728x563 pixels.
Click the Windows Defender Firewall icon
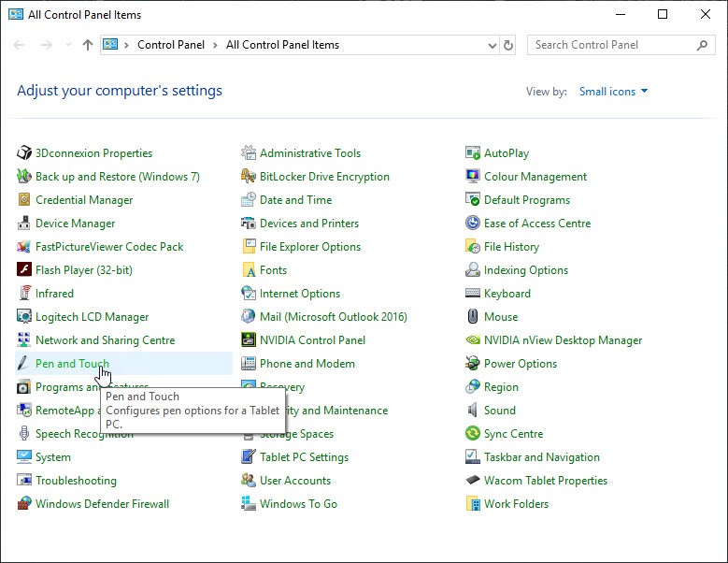pyautogui.click(x=24, y=504)
